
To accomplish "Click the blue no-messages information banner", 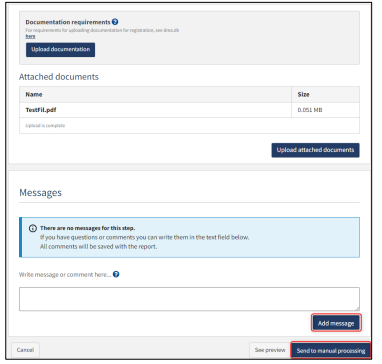I will (x=189, y=237).
